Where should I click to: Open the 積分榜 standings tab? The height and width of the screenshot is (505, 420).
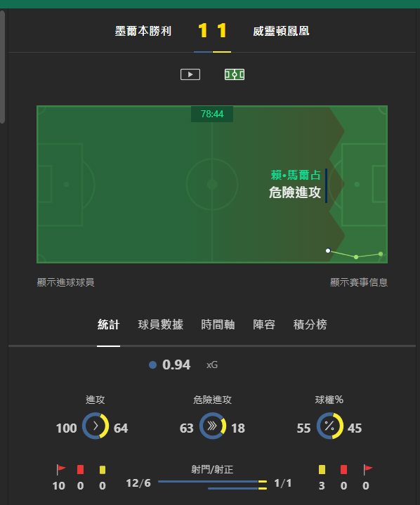[310, 324]
